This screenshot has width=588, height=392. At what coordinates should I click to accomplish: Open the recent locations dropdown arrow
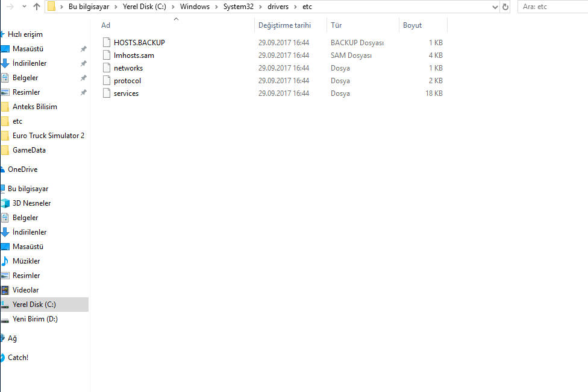coord(24,7)
